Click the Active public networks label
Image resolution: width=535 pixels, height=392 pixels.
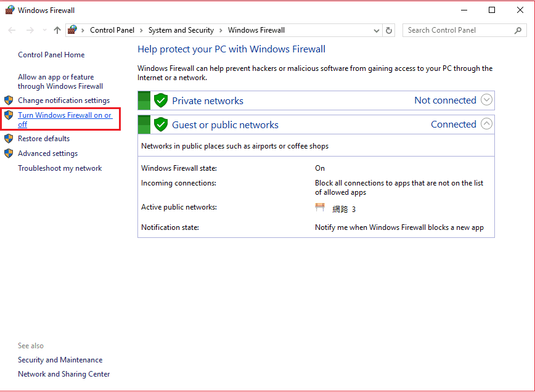pyautogui.click(x=179, y=207)
